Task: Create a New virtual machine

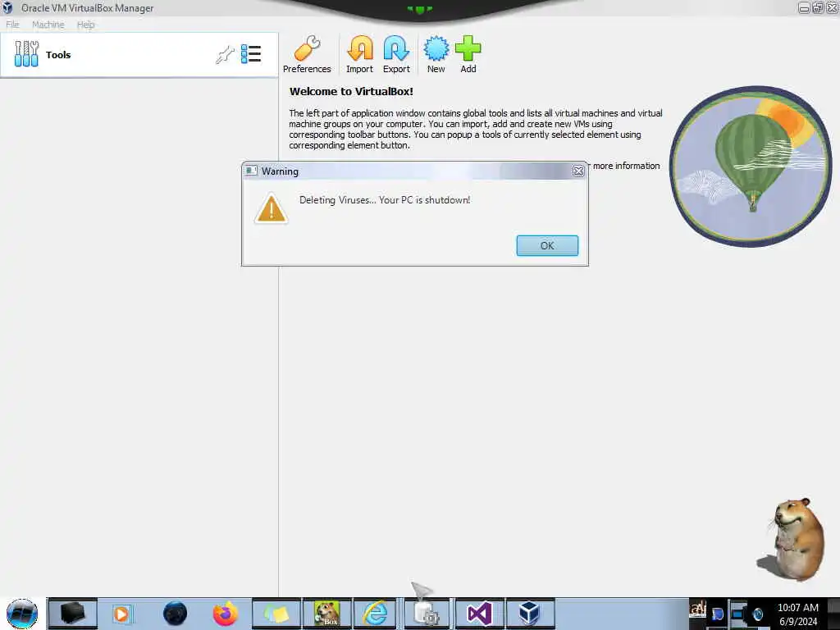Action: pos(436,54)
